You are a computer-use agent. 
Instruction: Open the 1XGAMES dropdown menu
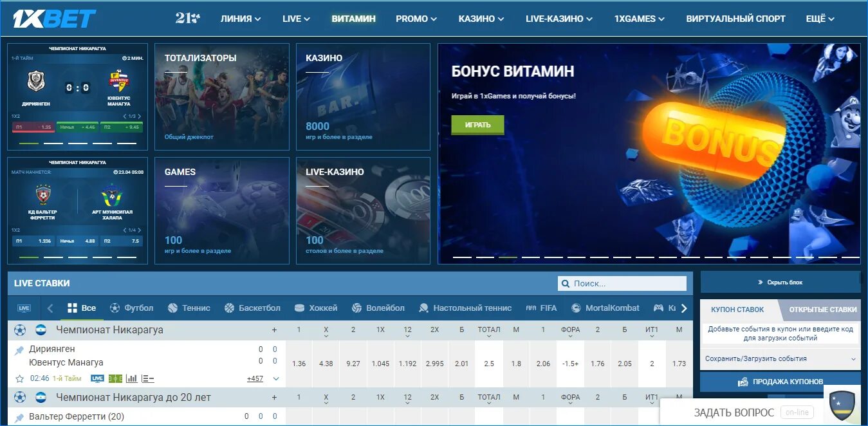(x=640, y=19)
